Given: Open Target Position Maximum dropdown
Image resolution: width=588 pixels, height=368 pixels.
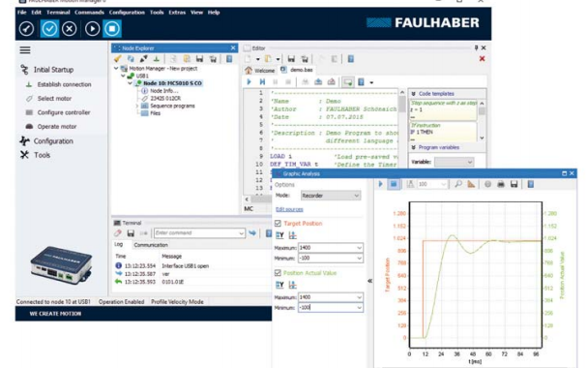Looking at the screenshot, I should coord(359,248).
